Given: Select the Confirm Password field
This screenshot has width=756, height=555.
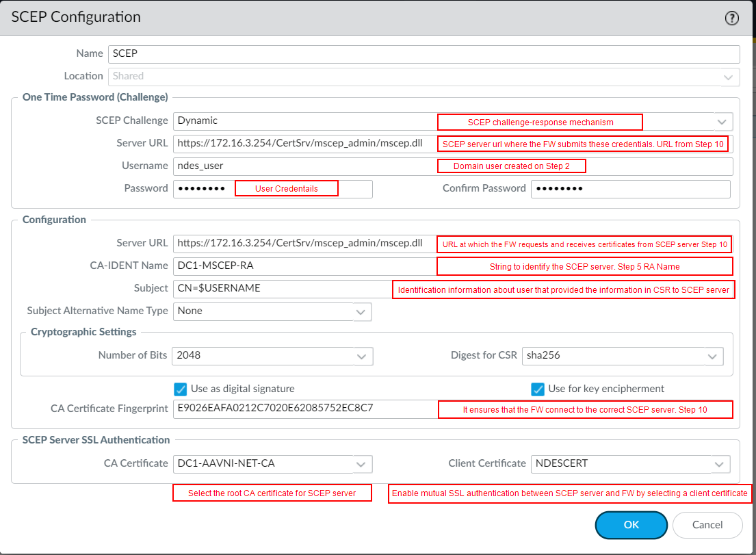Looking at the screenshot, I should (629, 189).
